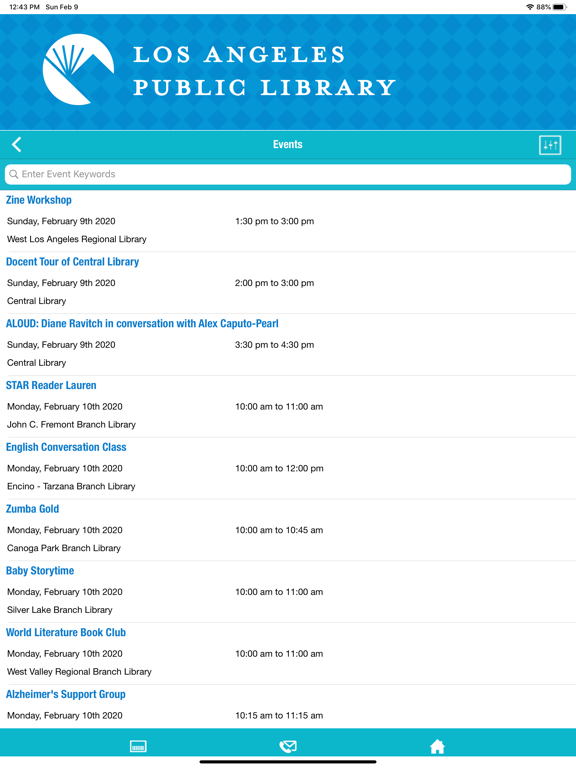
Task: Click 10:00 am to 11:00 am under Baby Storytime
Action: (279, 592)
